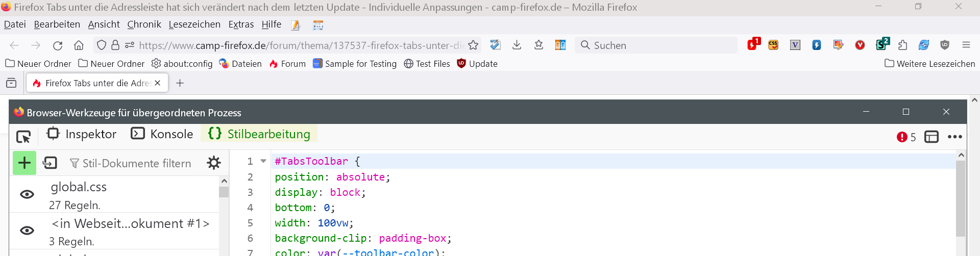The width and height of the screenshot is (980, 256).
Task: Open the Bearbeiten menu
Action: 57,24
